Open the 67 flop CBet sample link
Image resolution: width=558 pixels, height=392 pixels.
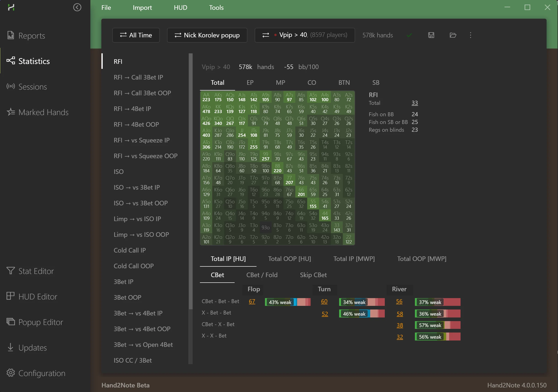click(252, 302)
